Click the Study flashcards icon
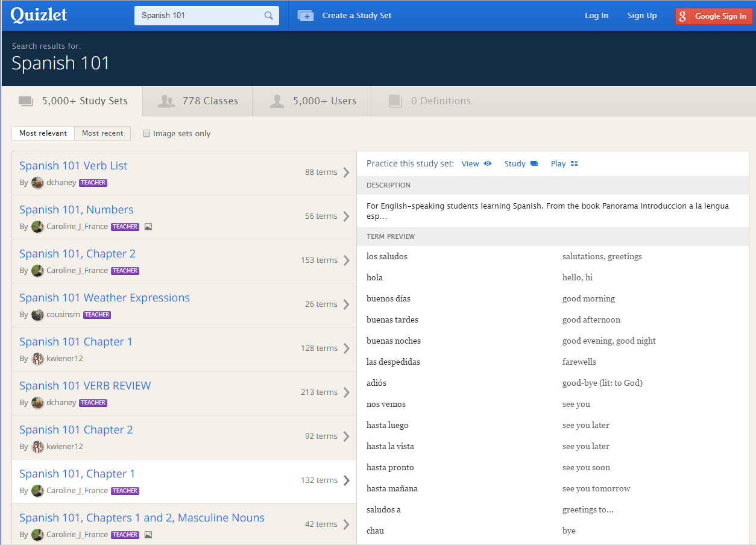The image size is (756, 545). coord(534,163)
